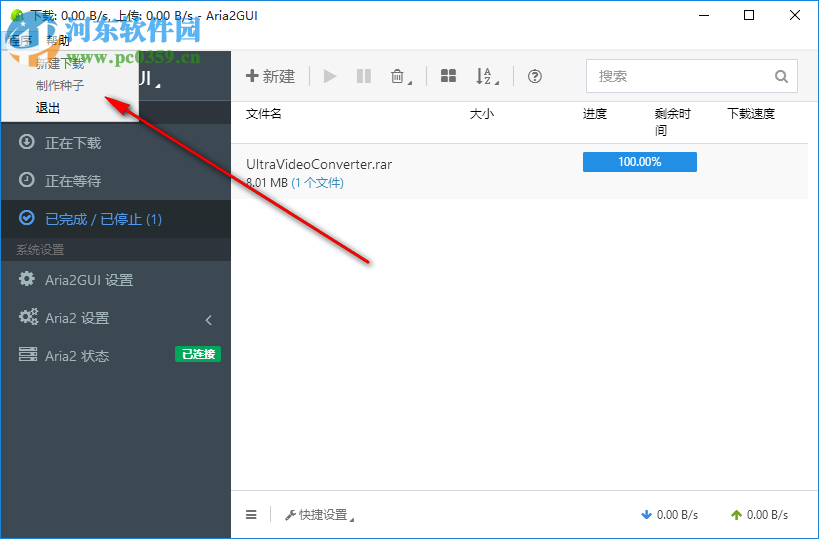Click the blue download speed indicator
This screenshot has width=819, height=539.
click(x=670, y=515)
